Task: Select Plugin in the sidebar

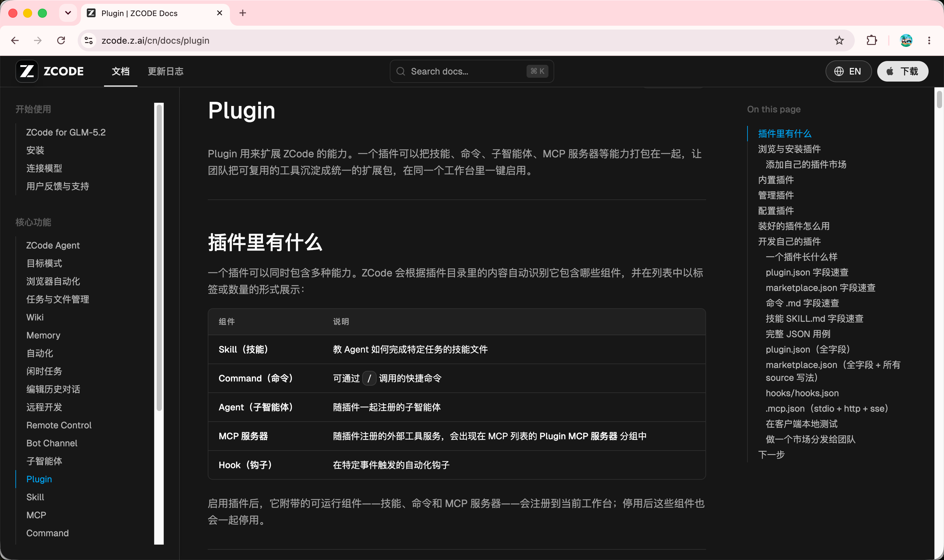Action: click(x=39, y=479)
